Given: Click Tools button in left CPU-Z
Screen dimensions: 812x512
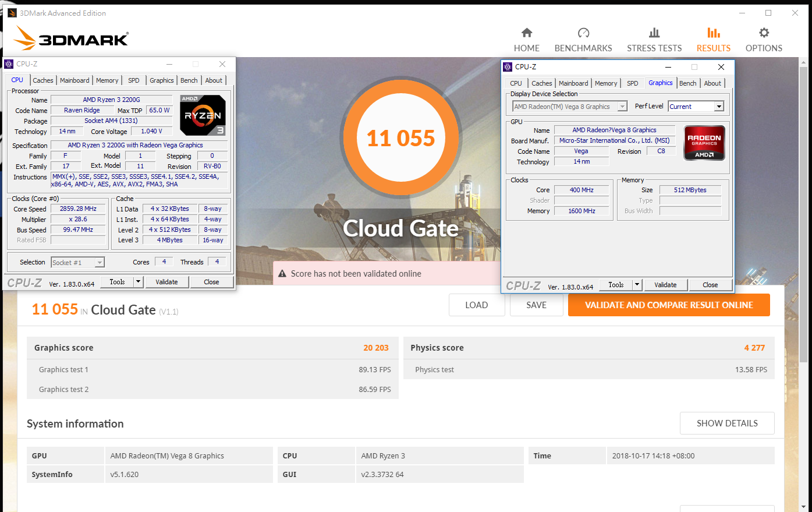Looking at the screenshot, I should [117, 282].
